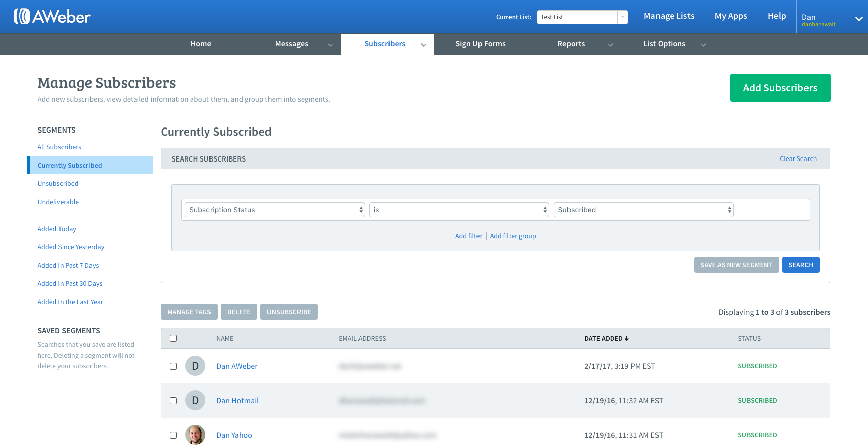868x448 pixels.
Task: Go to the Home tab
Action: coord(201,44)
